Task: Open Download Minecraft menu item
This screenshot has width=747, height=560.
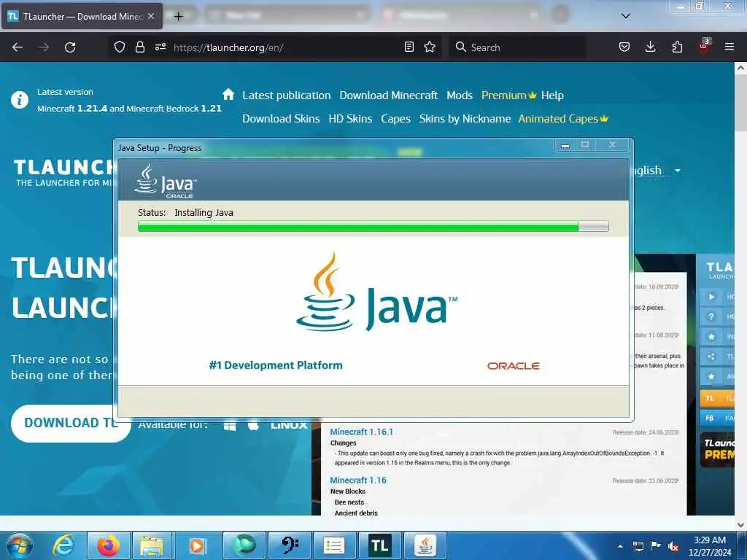Action: (388, 96)
